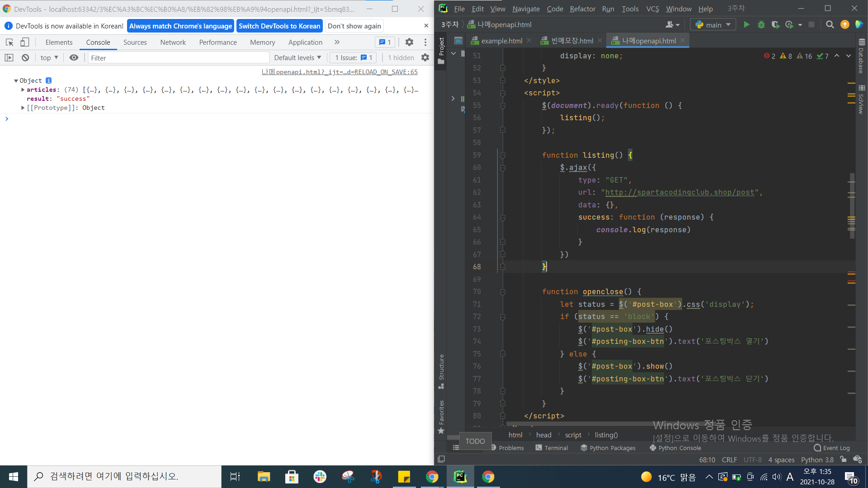Click the live expression eye icon

[x=74, y=57]
